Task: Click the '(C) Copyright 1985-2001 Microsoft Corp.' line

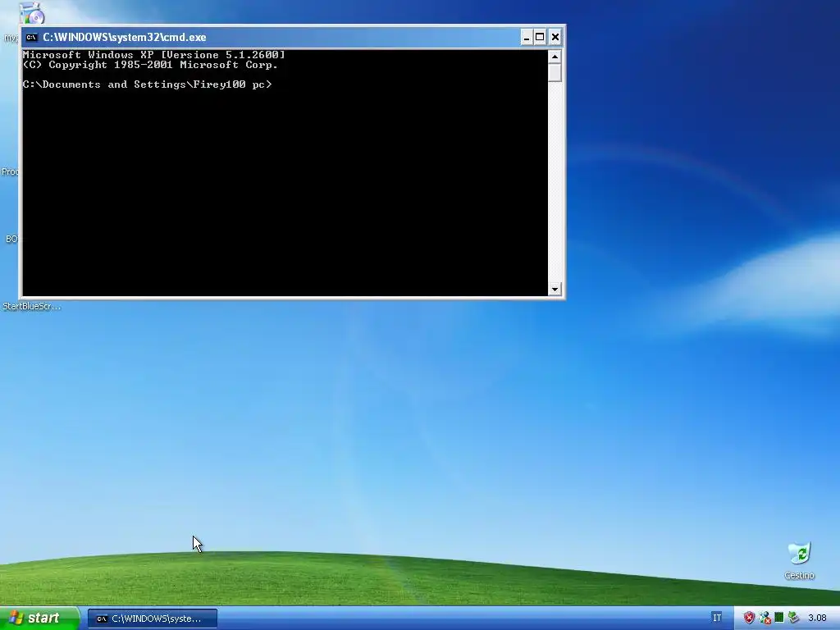Action: pos(150,65)
